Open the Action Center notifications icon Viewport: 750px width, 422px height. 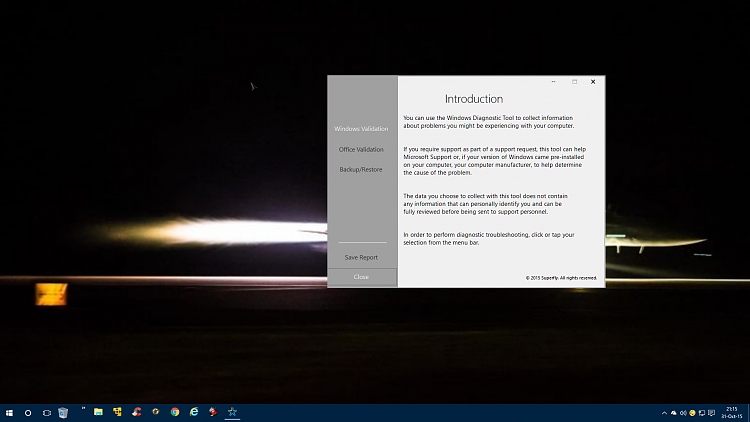tap(711, 413)
